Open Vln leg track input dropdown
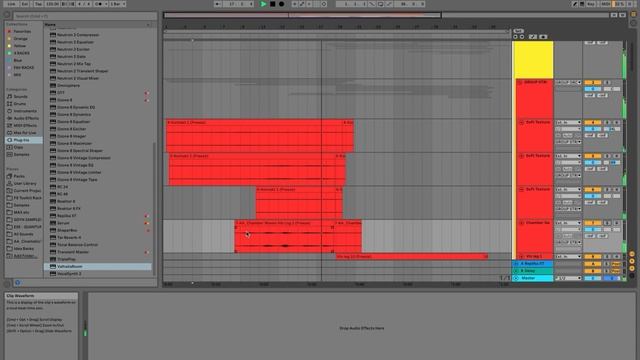Screen dimensions: 640x360 point(568,256)
